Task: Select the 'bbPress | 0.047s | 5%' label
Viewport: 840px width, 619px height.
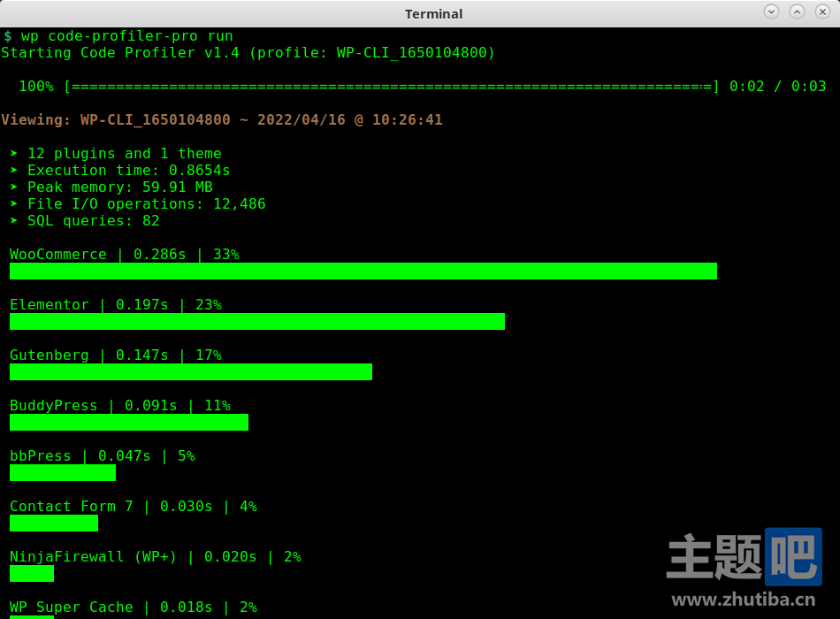Action: pos(103,455)
